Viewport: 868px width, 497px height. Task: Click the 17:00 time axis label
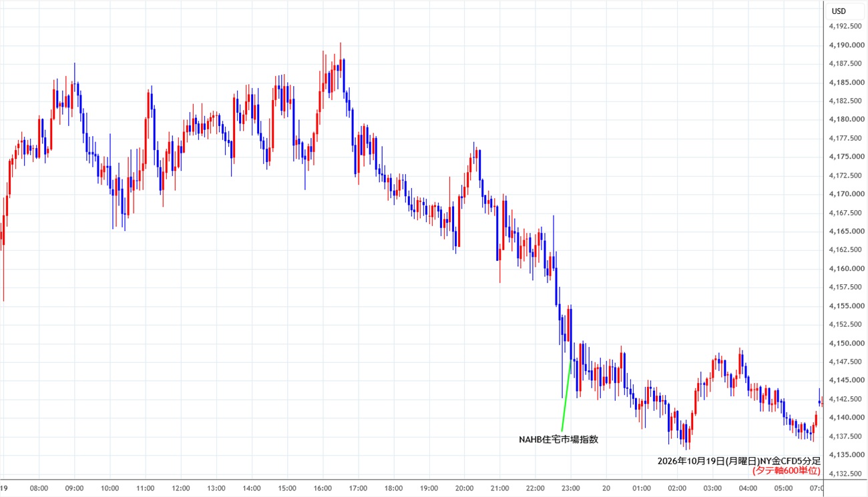(358, 488)
